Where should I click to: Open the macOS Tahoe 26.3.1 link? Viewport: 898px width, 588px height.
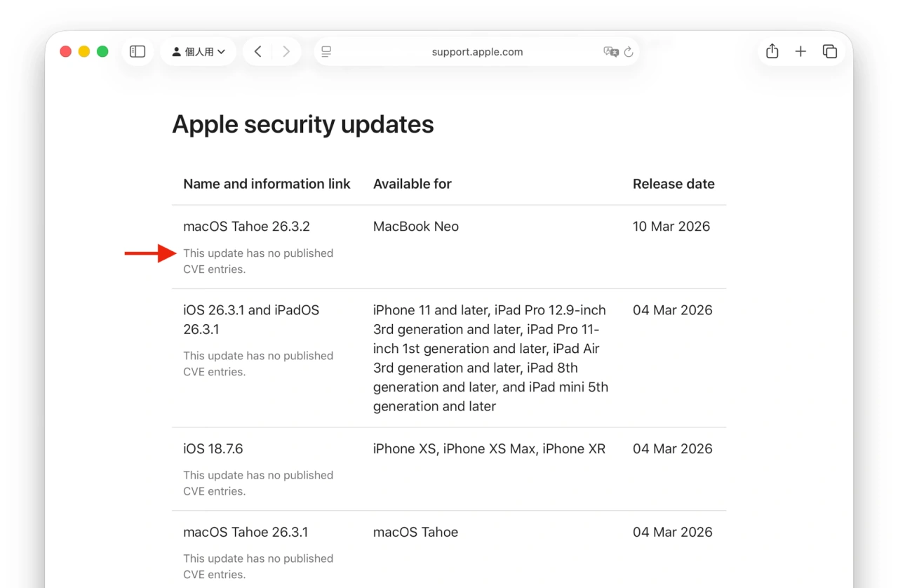click(x=246, y=532)
